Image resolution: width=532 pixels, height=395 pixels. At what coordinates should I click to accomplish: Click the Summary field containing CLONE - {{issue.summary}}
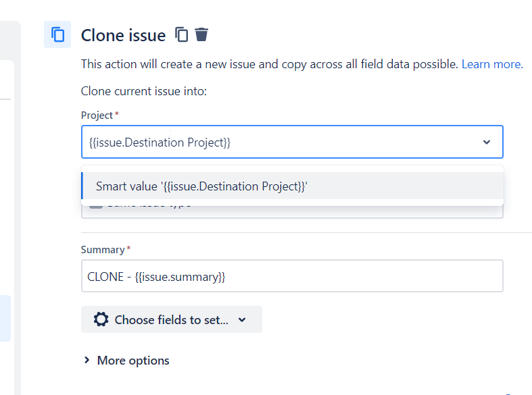tap(292, 276)
